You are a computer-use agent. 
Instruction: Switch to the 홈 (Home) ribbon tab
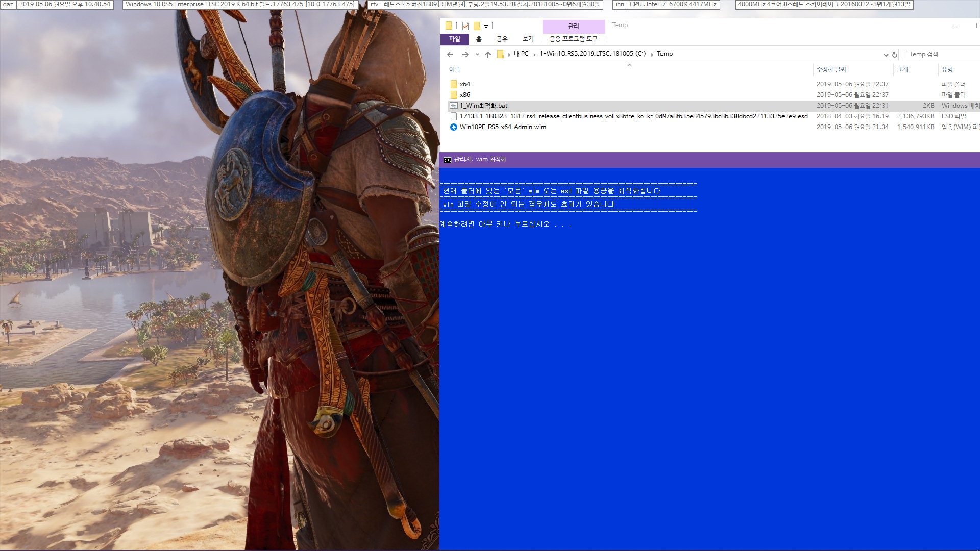point(479,39)
